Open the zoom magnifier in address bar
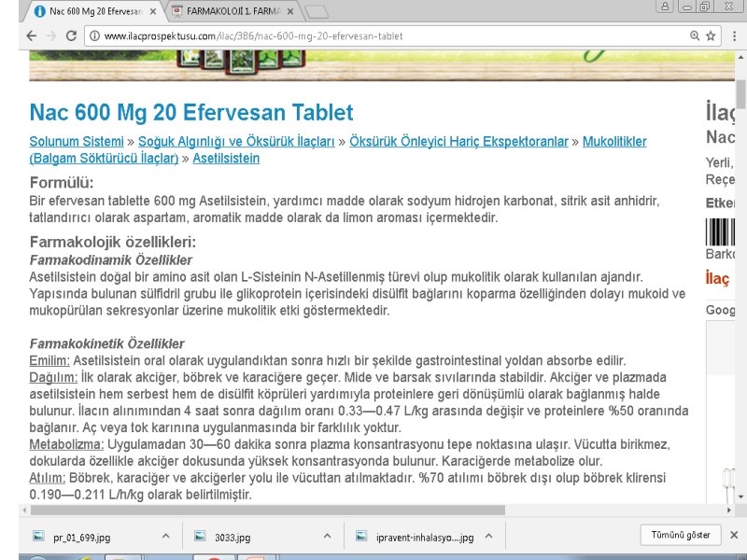This screenshot has width=747, height=560. [x=695, y=35]
